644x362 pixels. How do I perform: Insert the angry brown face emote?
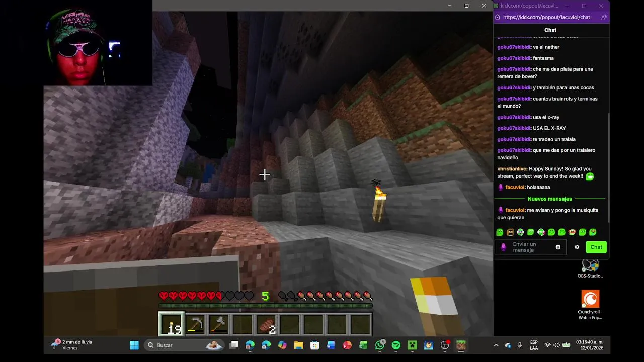(x=510, y=232)
